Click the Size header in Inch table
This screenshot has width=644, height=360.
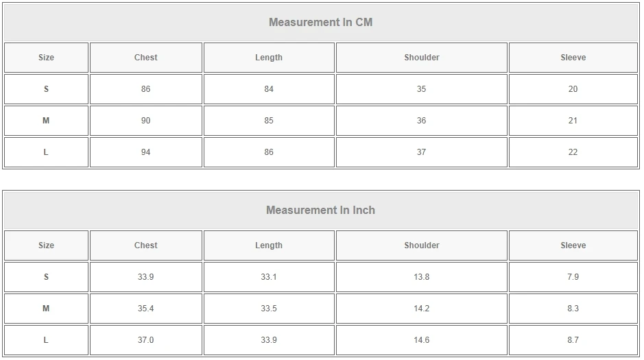click(46, 245)
